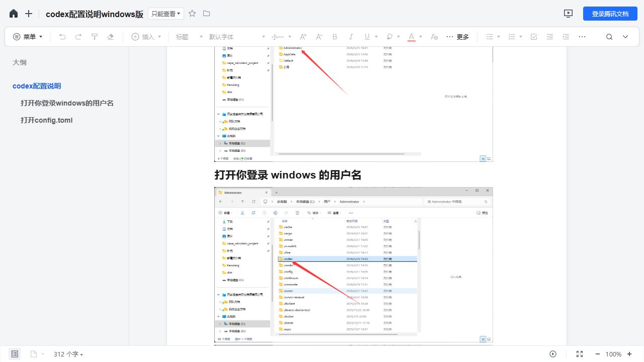The image size is (644, 362).
Task: Open the search magnifier
Action: (609, 37)
